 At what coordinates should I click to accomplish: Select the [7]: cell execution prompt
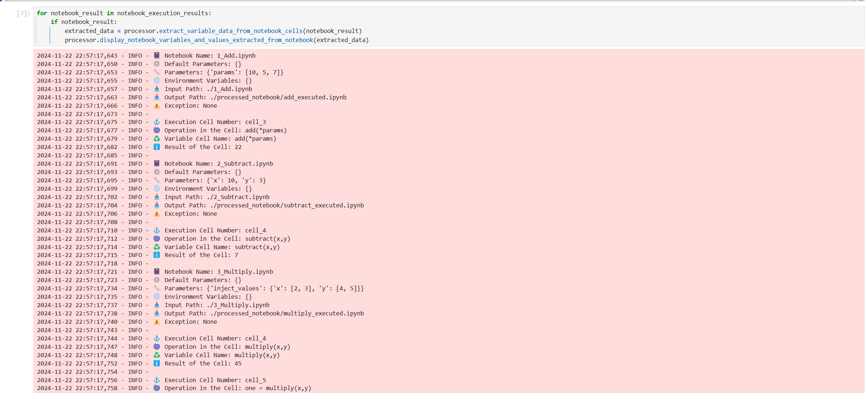coord(24,13)
